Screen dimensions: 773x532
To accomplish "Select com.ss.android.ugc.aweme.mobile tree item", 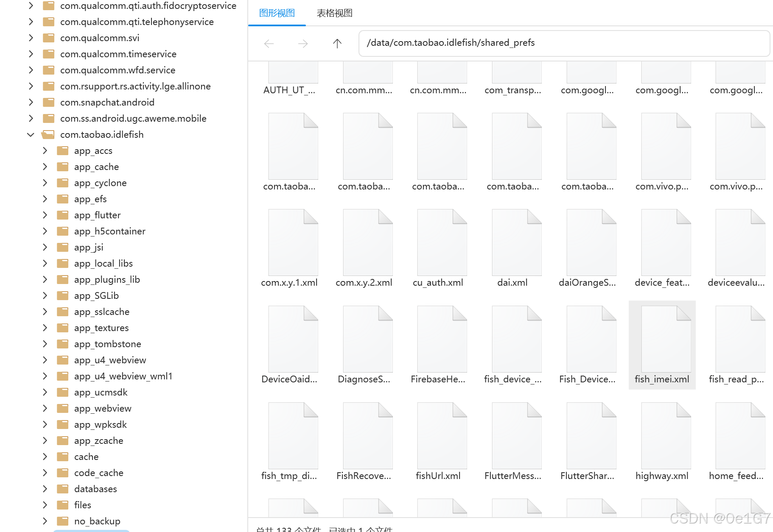I will tap(133, 119).
